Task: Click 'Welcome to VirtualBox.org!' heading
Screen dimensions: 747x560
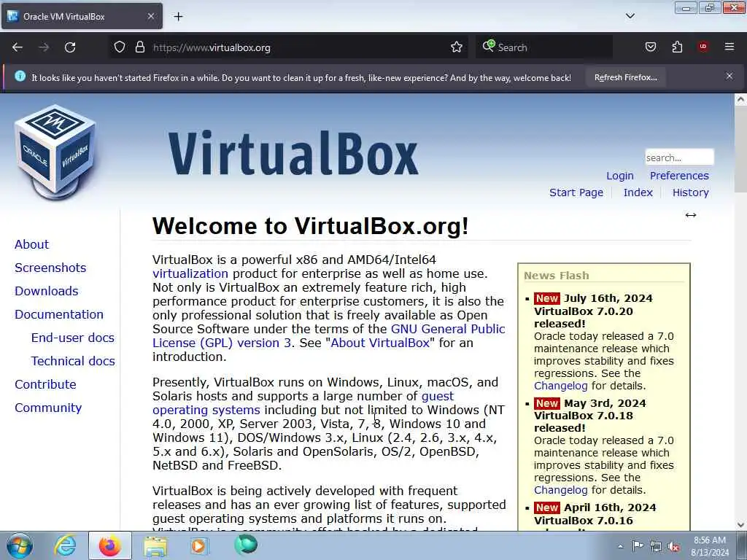Action: [x=310, y=226]
